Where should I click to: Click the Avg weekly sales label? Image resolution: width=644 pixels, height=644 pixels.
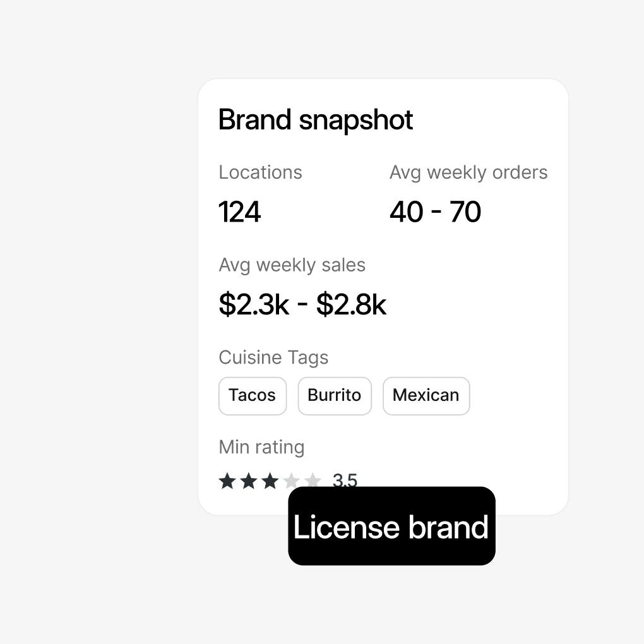292,265
